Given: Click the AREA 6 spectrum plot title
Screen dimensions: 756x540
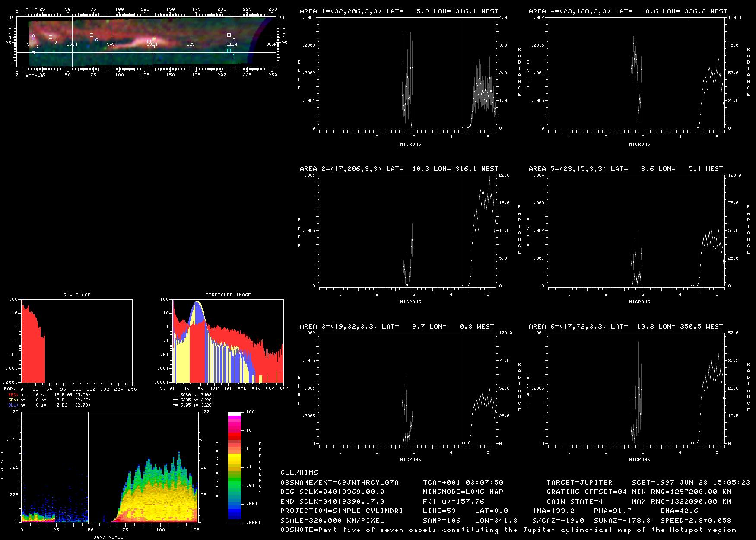Looking at the screenshot, I should [x=626, y=327].
